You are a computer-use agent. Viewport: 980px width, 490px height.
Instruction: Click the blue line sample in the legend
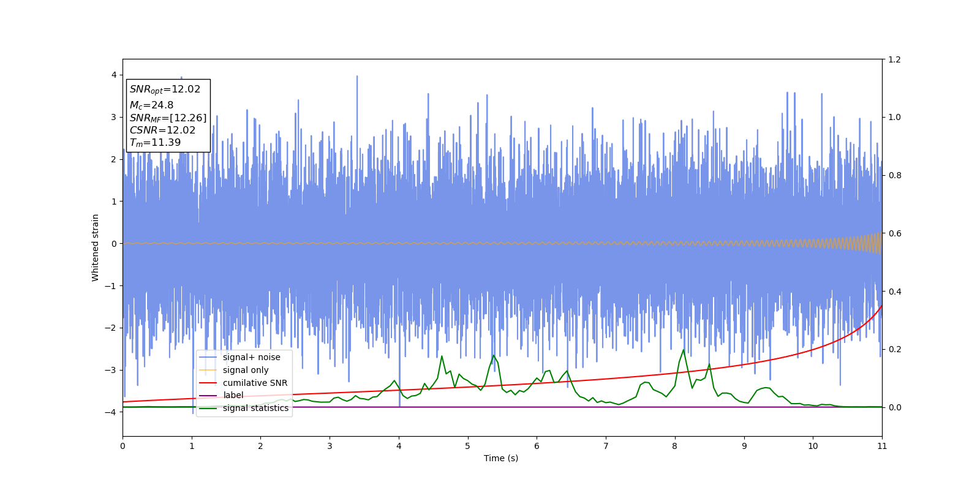[208, 357]
